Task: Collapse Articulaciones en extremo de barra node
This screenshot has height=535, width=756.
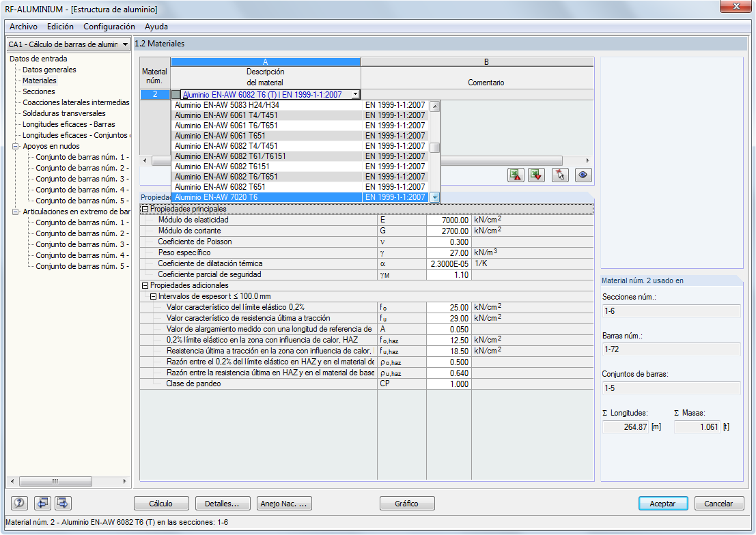Action: pos(16,212)
